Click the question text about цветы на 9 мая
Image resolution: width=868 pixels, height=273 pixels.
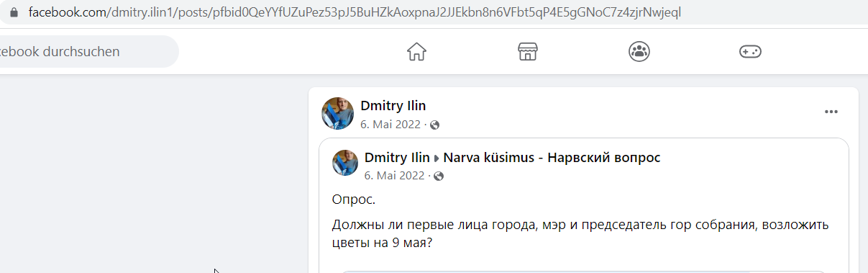pyautogui.click(x=580, y=233)
